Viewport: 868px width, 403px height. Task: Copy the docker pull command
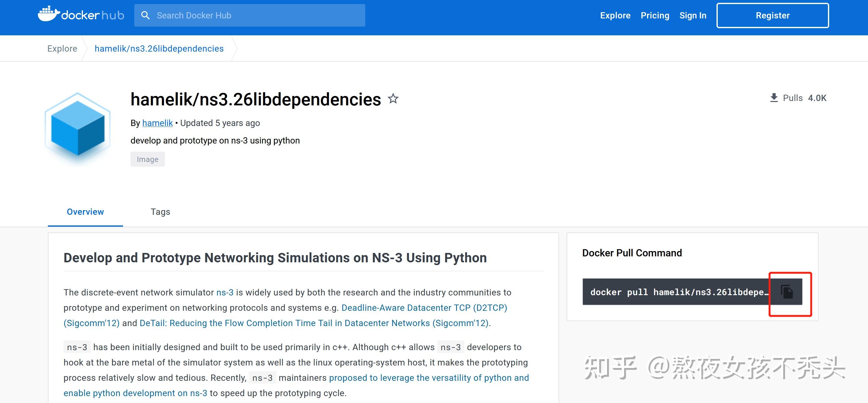pyautogui.click(x=787, y=292)
